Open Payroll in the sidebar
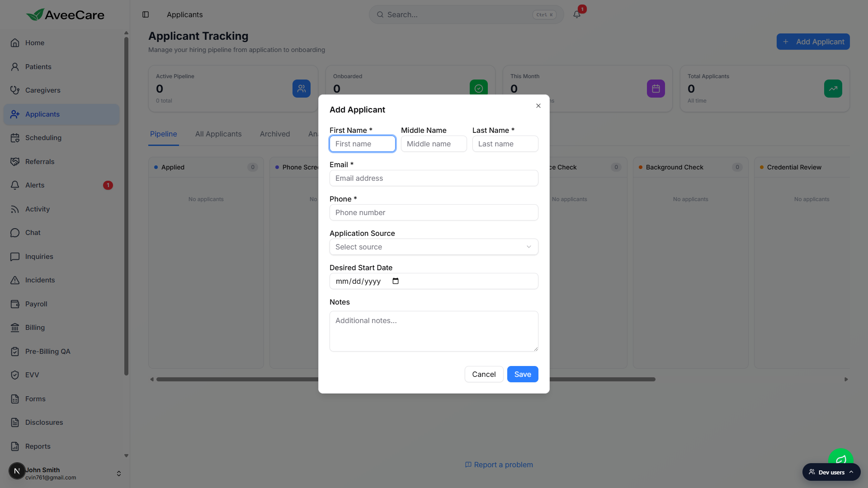 [61, 304]
